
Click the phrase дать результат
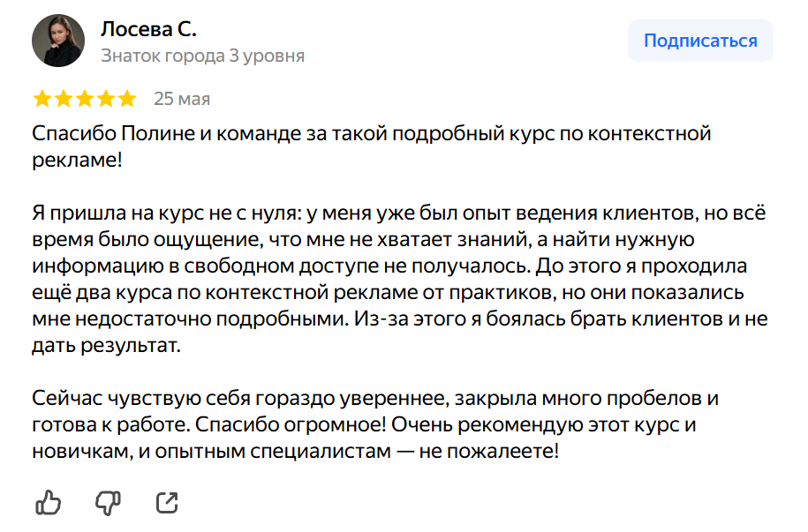click(x=106, y=345)
